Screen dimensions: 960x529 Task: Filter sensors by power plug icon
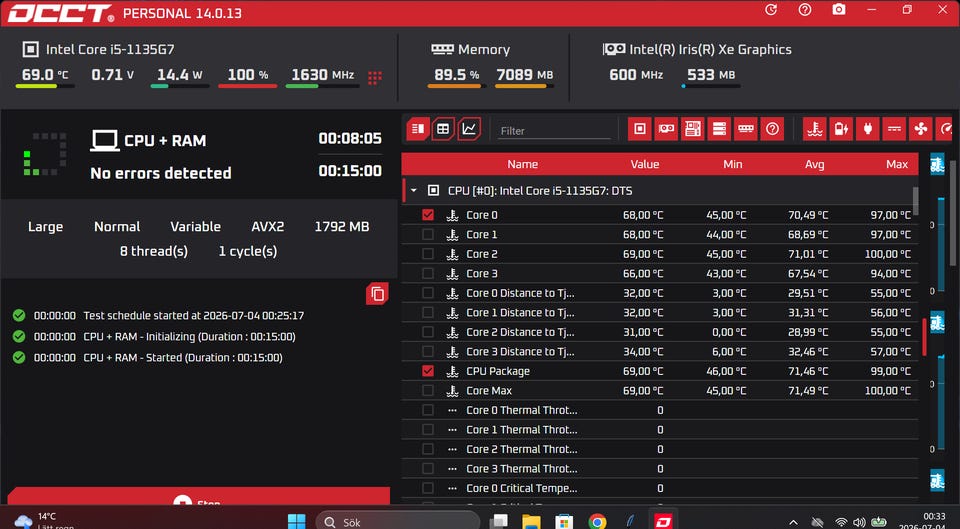tap(868, 129)
